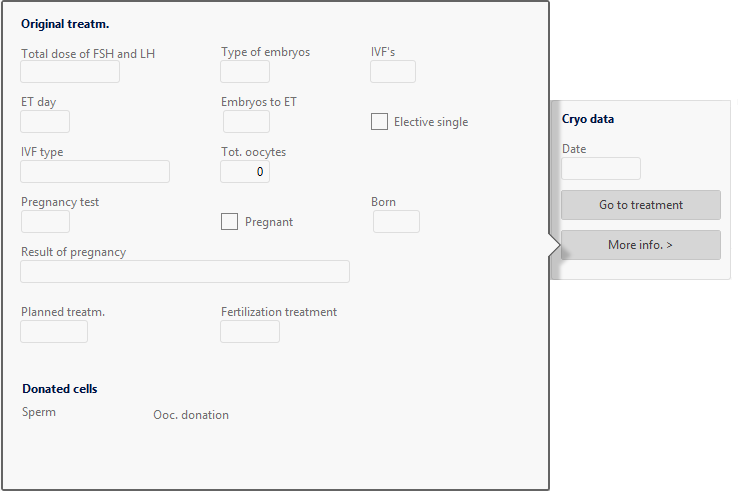The height and width of the screenshot is (491, 738).
Task: Focus the Total dose of FSH and LH field
Action: [70, 72]
